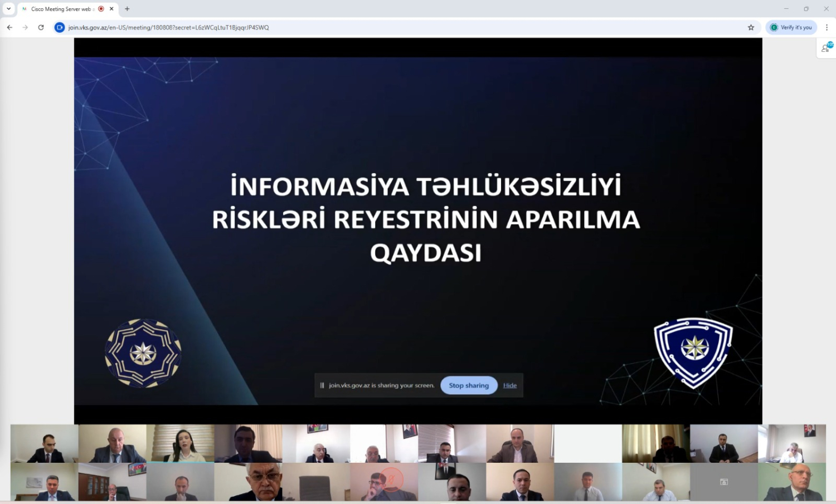Image resolution: width=836 pixels, height=504 pixels.
Task: Click the red recording indicator on the tab
Action: [x=101, y=9]
